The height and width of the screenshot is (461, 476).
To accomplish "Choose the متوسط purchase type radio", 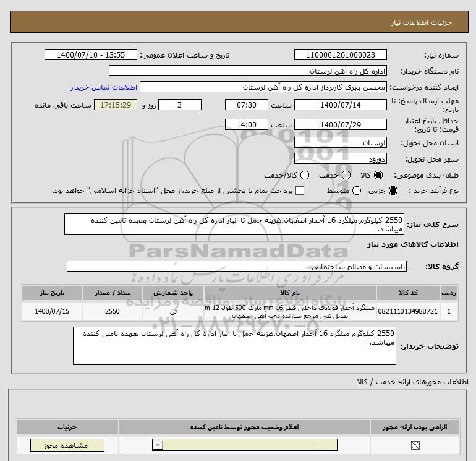I will 357,191.
